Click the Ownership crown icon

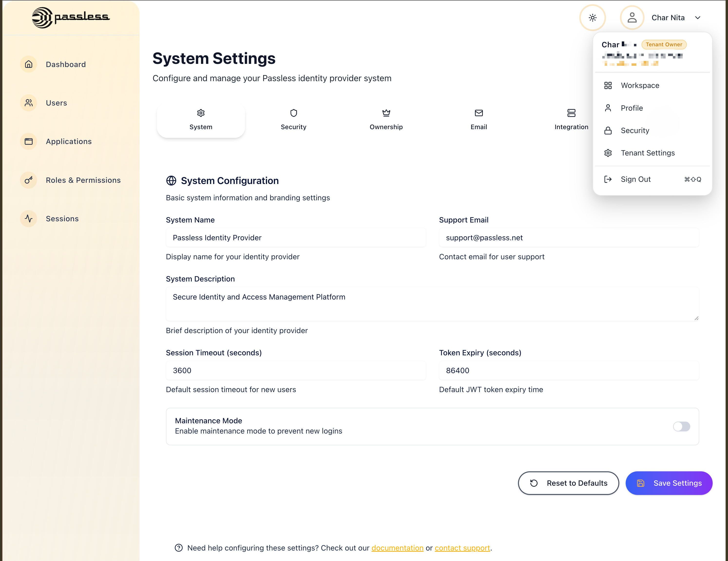pos(386,113)
